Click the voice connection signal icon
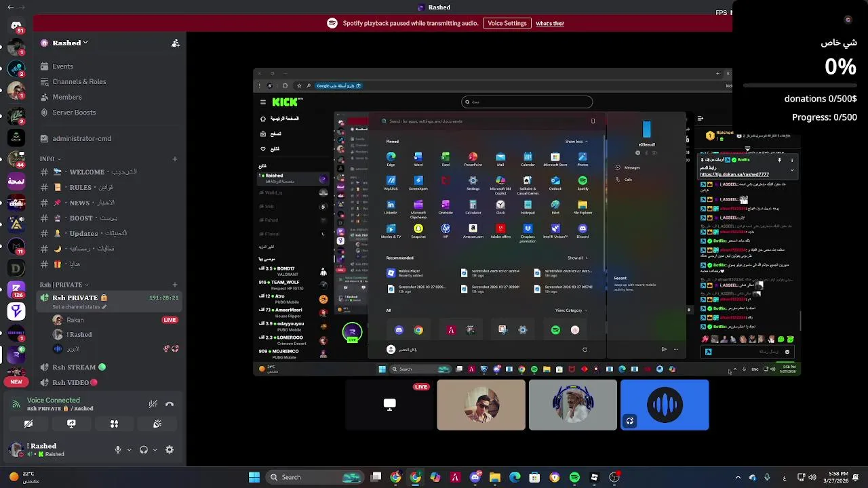This screenshot has width=868, height=488. click(16, 404)
